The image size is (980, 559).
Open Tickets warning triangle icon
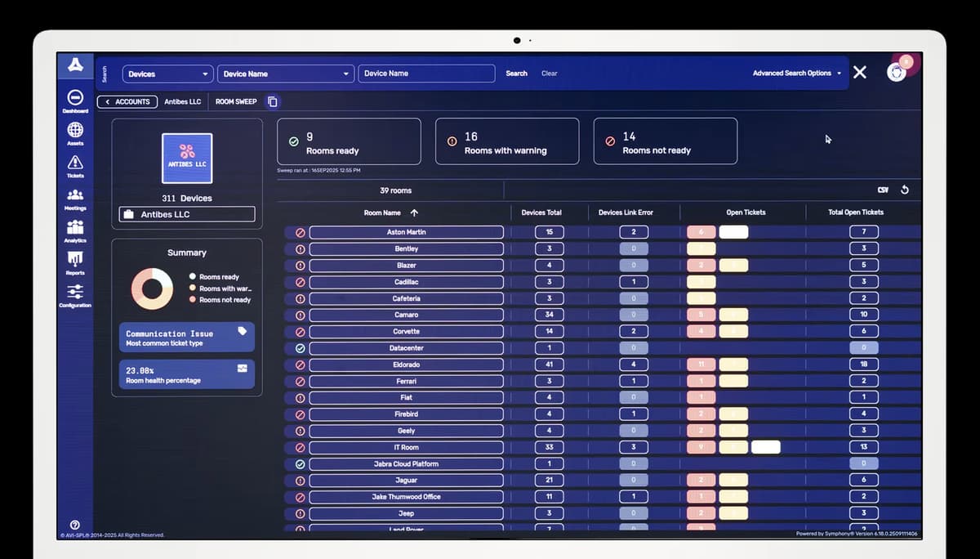75,163
